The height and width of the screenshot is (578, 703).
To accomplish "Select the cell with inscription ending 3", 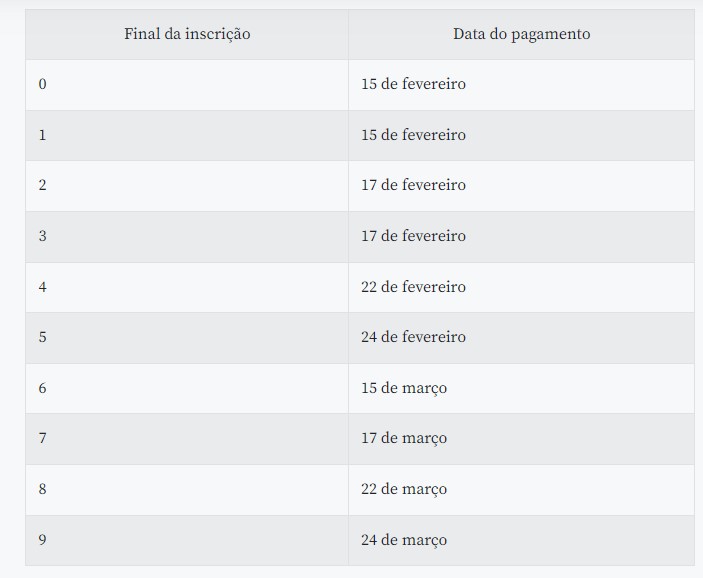I will tap(42, 236).
